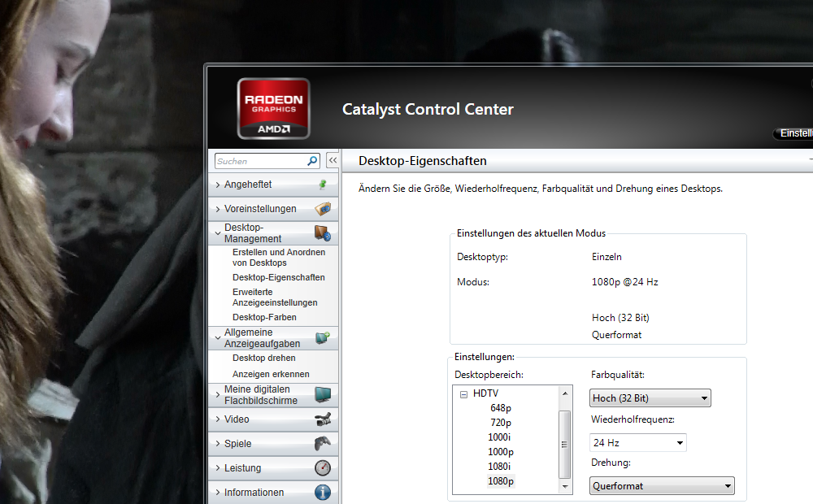Open Desktop drehen page
The image size is (813, 504).
click(264, 358)
